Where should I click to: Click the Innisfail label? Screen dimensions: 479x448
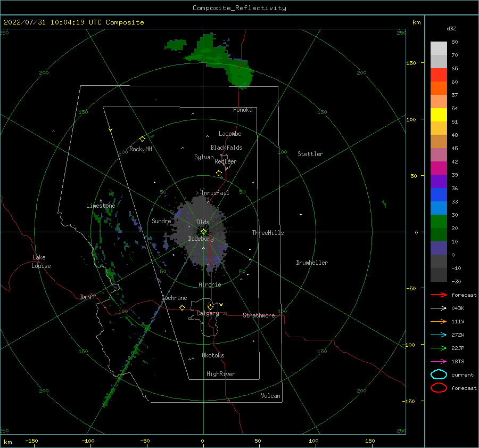(215, 193)
